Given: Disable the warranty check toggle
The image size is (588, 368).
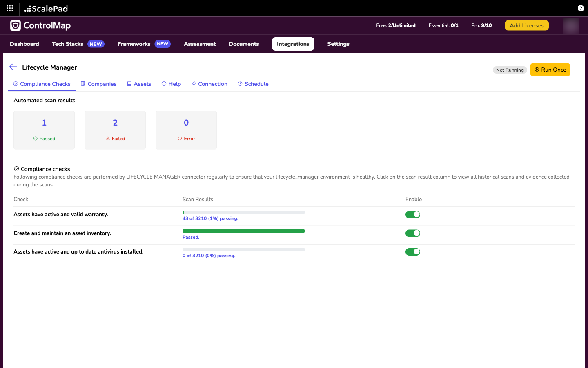Looking at the screenshot, I should pyautogui.click(x=413, y=215).
